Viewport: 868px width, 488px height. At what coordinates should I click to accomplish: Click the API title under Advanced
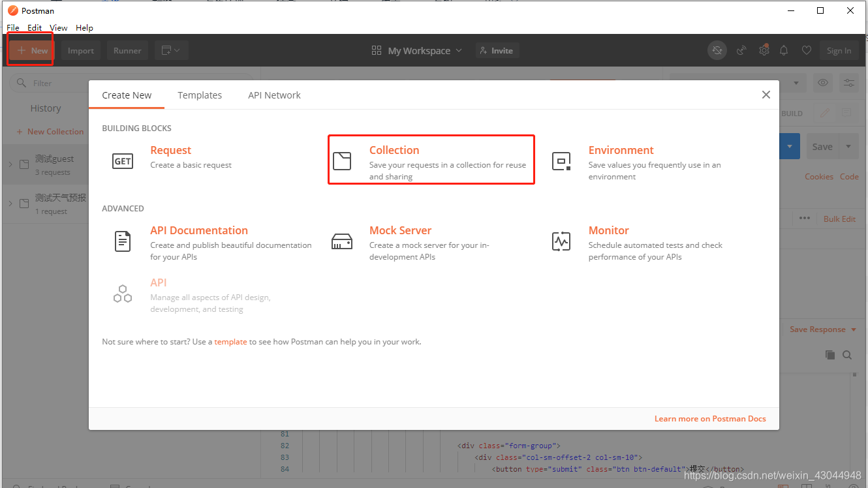(x=159, y=282)
